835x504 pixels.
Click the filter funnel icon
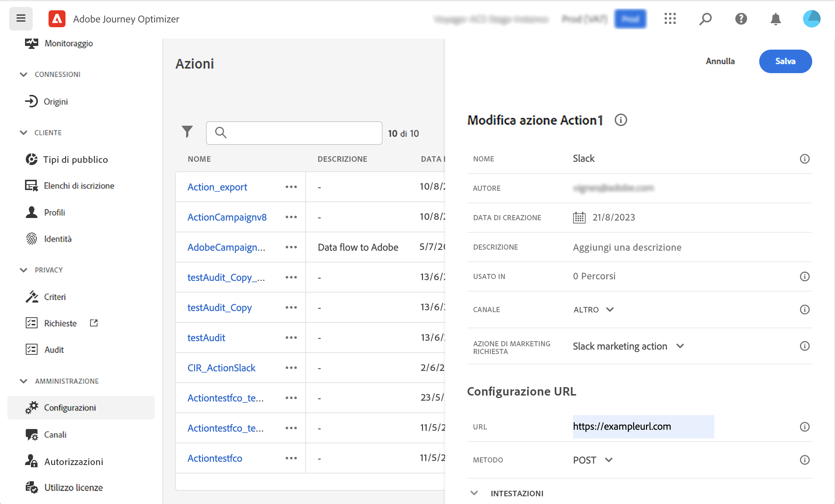(x=187, y=132)
